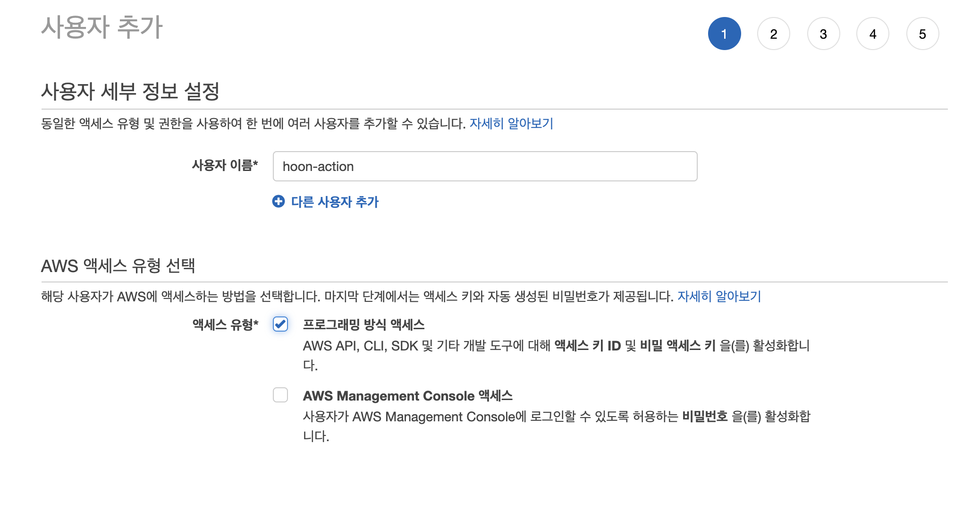Jump to step 3 indicator

823,34
